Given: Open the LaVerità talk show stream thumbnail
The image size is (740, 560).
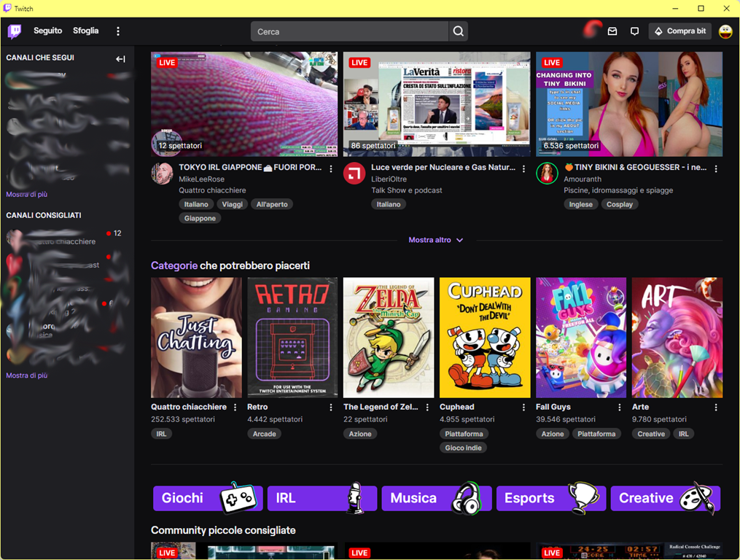Looking at the screenshot, I should point(437,104).
